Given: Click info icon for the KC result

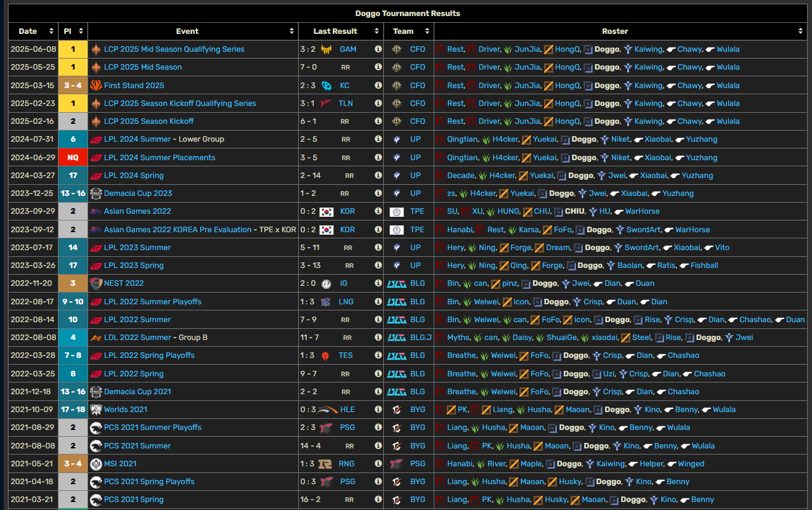Looking at the screenshot, I should click(x=378, y=86).
